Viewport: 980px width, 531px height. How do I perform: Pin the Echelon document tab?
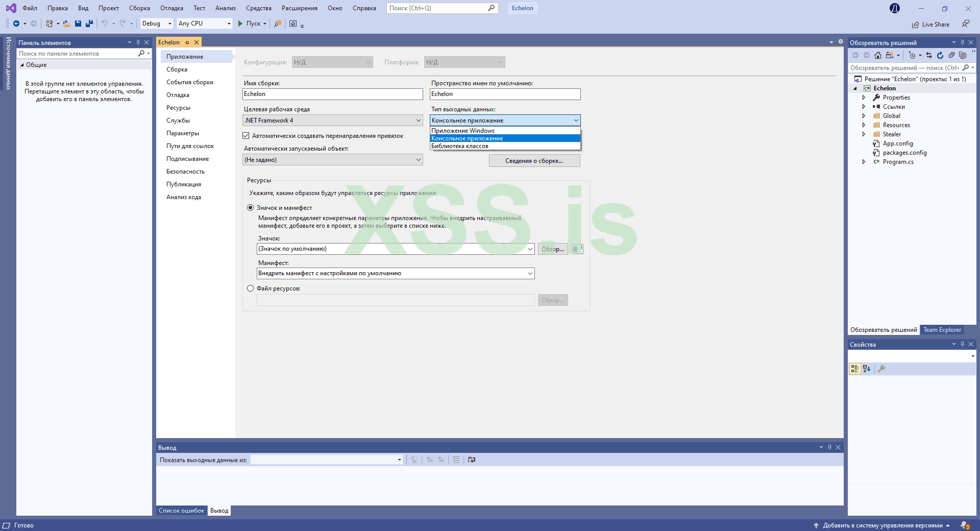pos(187,42)
